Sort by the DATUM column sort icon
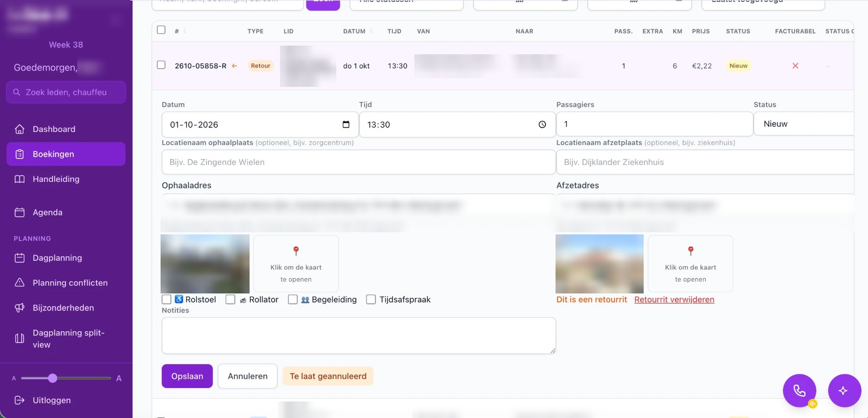Image resolution: width=868 pixels, height=418 pixels. coord(371,31)
